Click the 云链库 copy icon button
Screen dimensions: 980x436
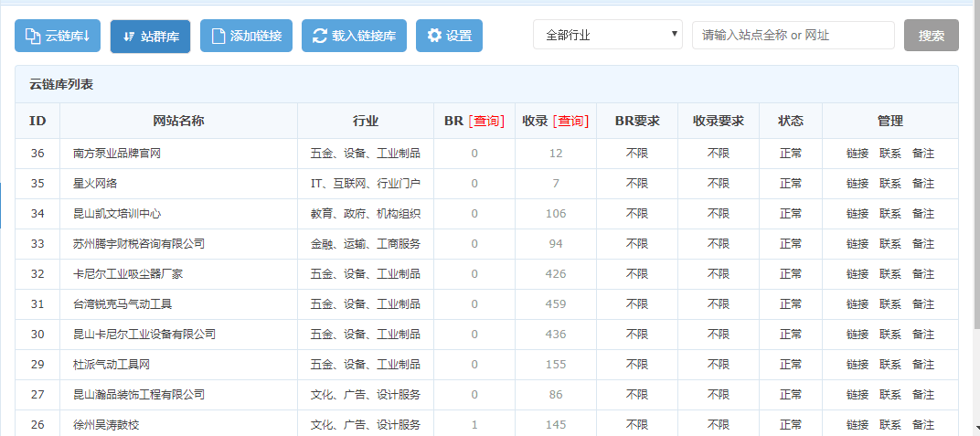(33, 37)
